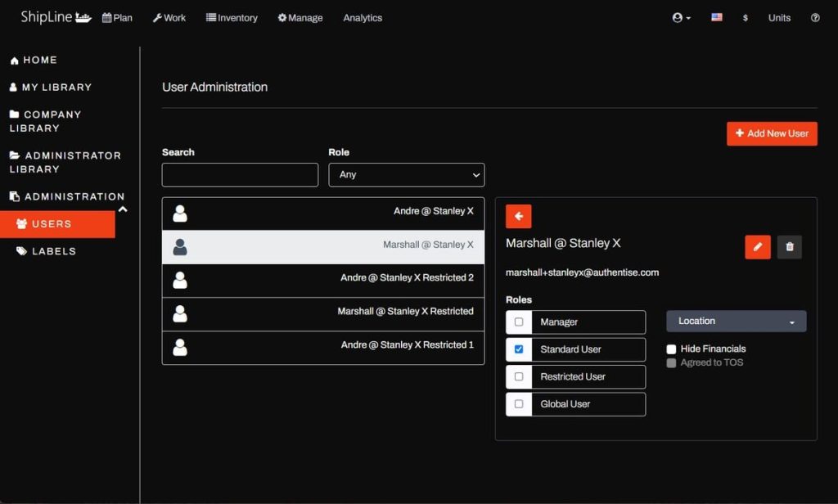Click the US flag language icon
Image resolution: width=838 pixels, height=504 pixels.
[717, 18]
